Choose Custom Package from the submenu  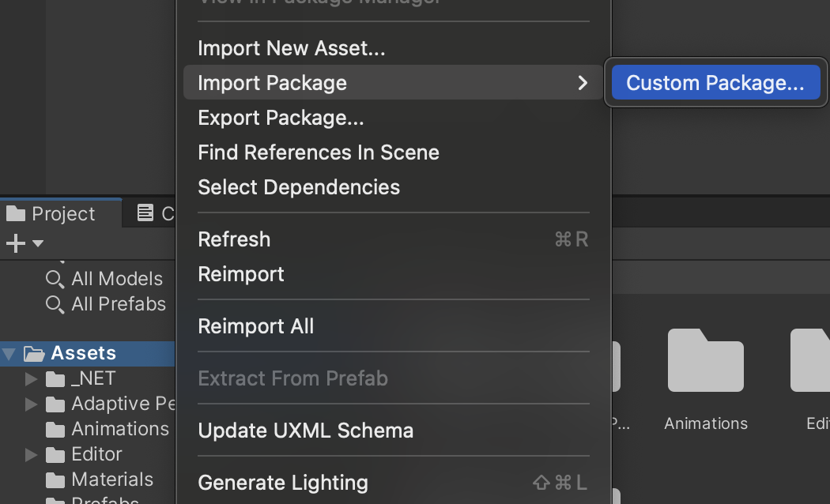pos(714,82)
